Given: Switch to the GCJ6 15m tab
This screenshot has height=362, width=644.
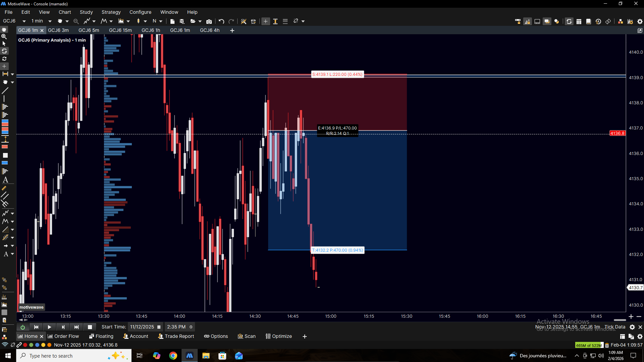Looking at the screenshot, I should (x=120, y=30).
